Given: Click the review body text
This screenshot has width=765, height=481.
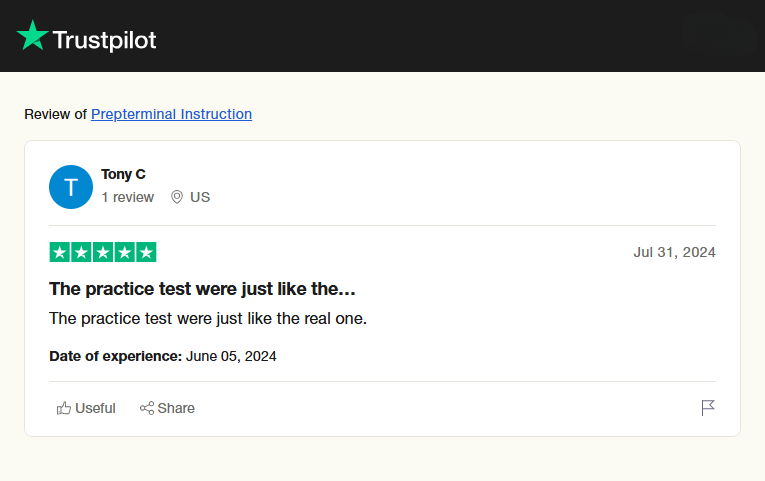Looking at the screenshot, I should pyautogui.click(x=208, y=319).
